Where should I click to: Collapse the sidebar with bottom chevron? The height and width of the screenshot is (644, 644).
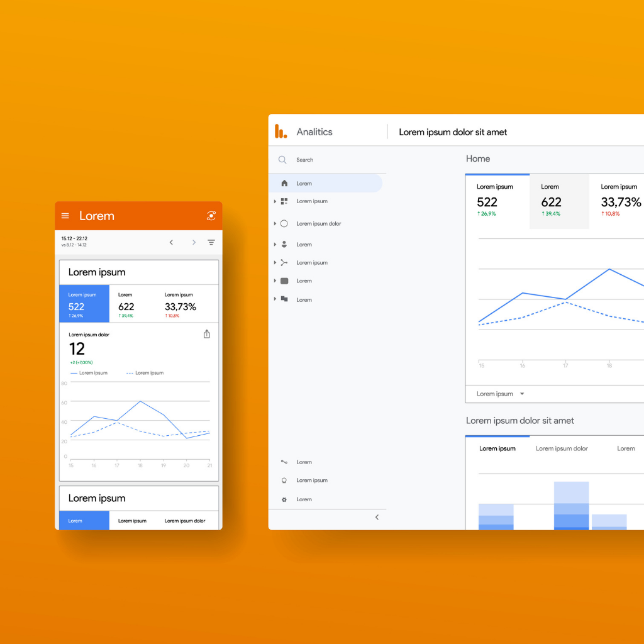click(377, 517)
